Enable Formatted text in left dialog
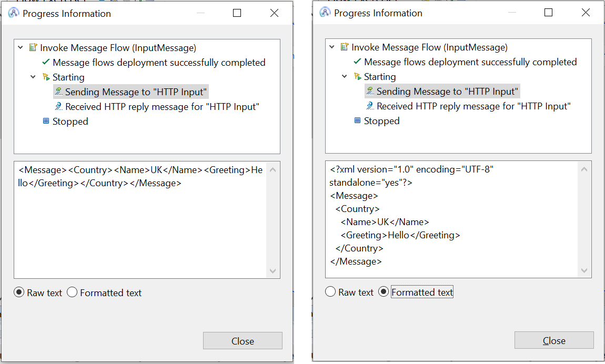605x364 pixels. (72, 292)
